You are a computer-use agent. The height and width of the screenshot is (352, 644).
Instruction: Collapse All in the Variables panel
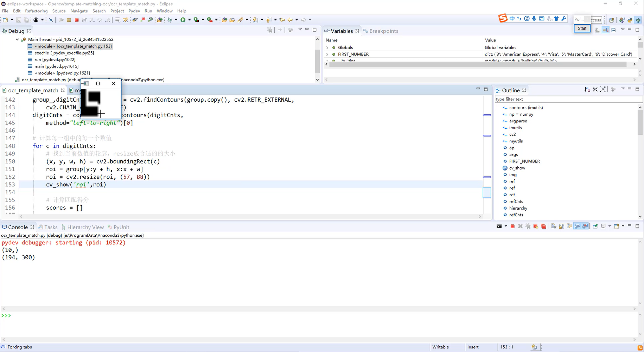coord(613,30)
